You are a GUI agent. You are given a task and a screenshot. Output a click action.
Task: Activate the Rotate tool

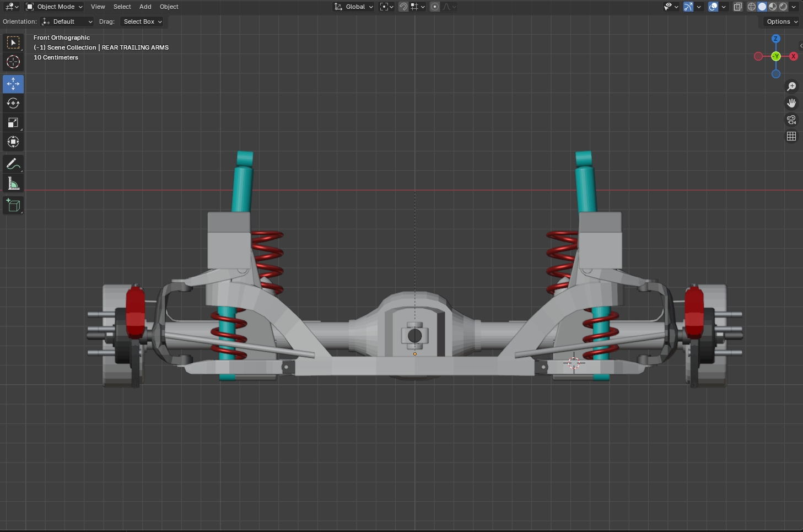pyautogui.click(x=13, y=103)
